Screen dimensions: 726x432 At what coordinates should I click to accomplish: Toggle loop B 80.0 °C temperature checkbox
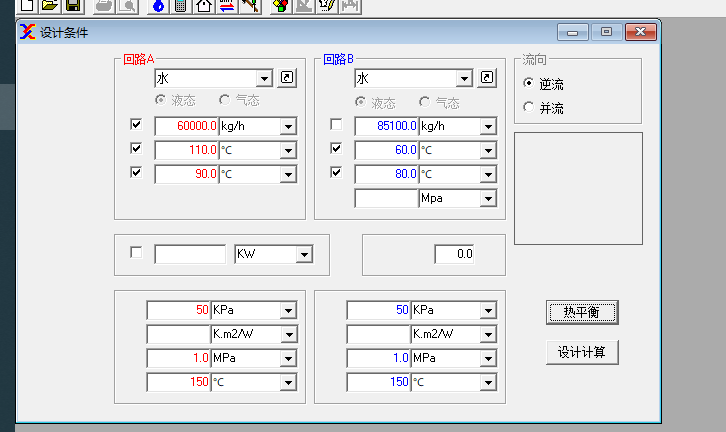[x=336, y=172]
